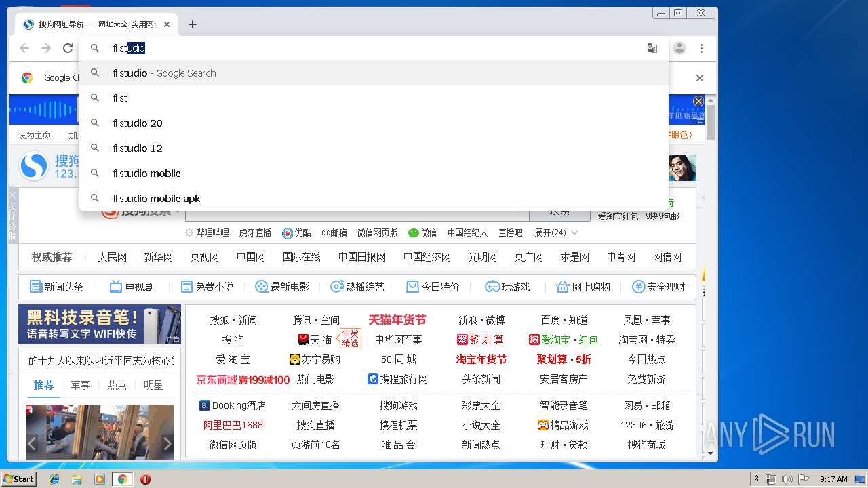Open the 苏宁易购 link
Viewport: 868px width, 488px height.
click(315, 359)
